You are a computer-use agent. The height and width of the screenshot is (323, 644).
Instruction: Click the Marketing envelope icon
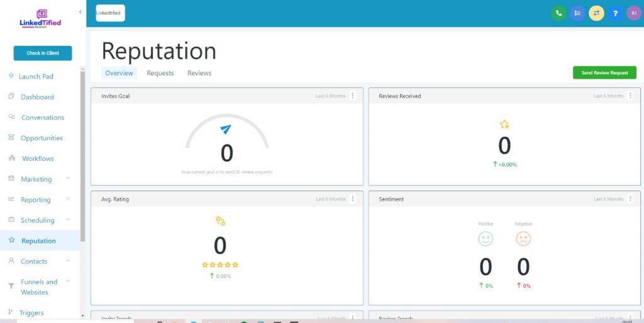[x=11, y=178]
